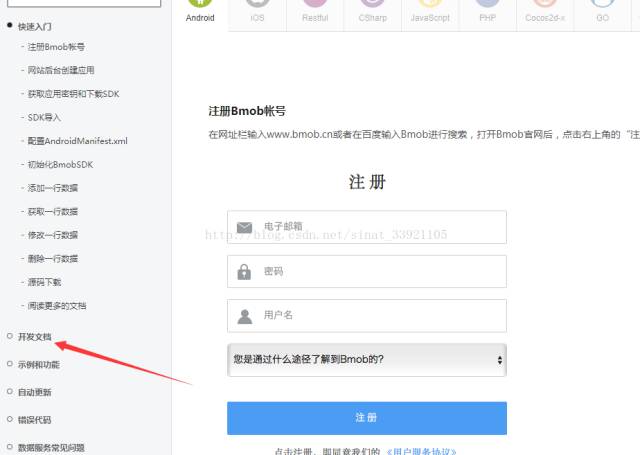Collapse the 快速入门 sidebar section
Screen dimensions: 640x455
(x=35, y=27)
